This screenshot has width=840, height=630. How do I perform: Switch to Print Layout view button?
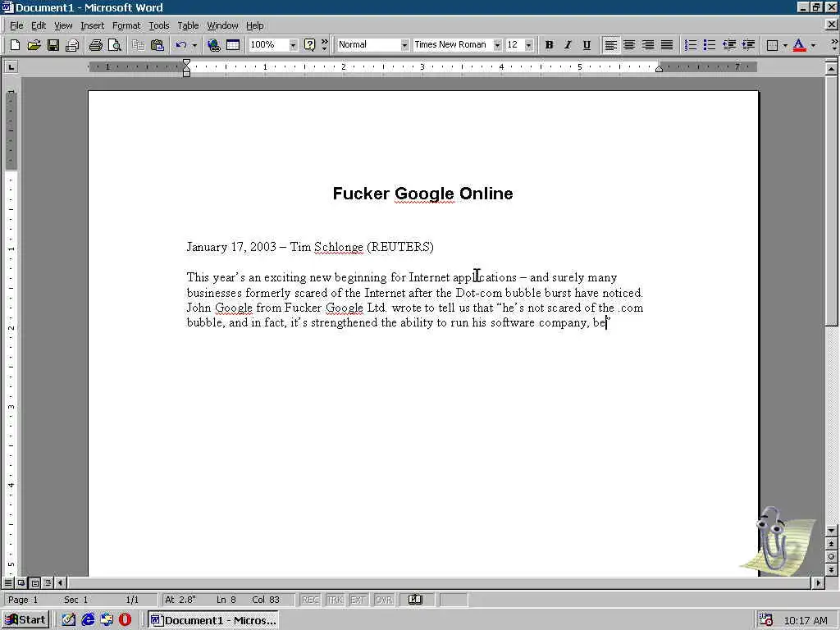[x=34, y=582]
